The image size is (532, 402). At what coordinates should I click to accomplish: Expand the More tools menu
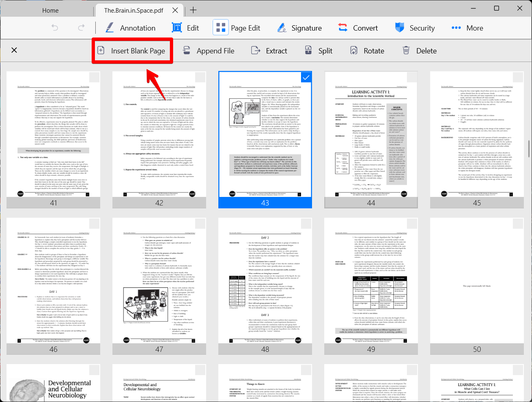tap(467, 28)
